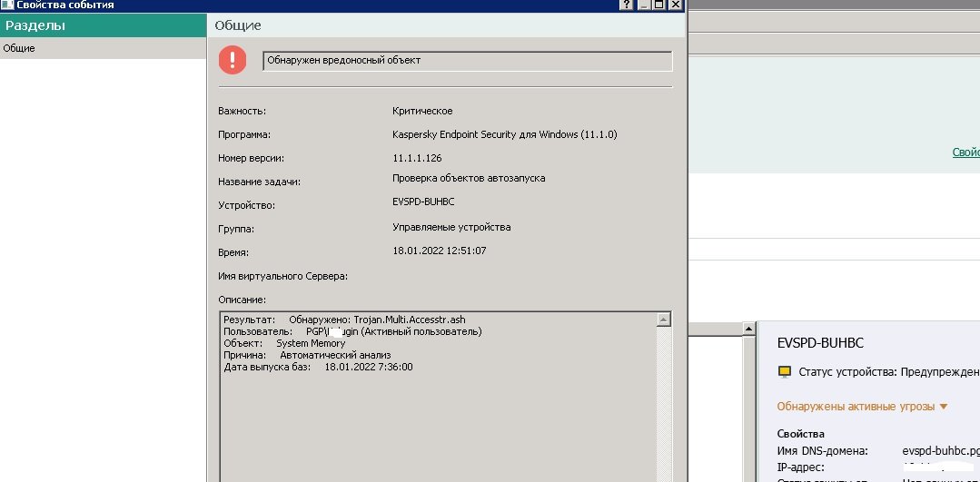The height and width of the screenshot is (482, 980).
Task: Click the 'Описание:' label
Action: coord(242,300)
